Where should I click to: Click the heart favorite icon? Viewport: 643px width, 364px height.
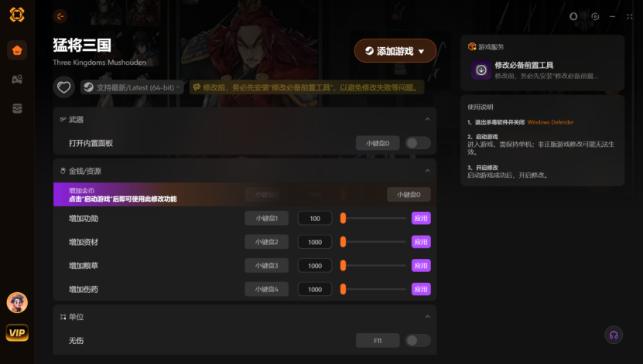point(64,87)
